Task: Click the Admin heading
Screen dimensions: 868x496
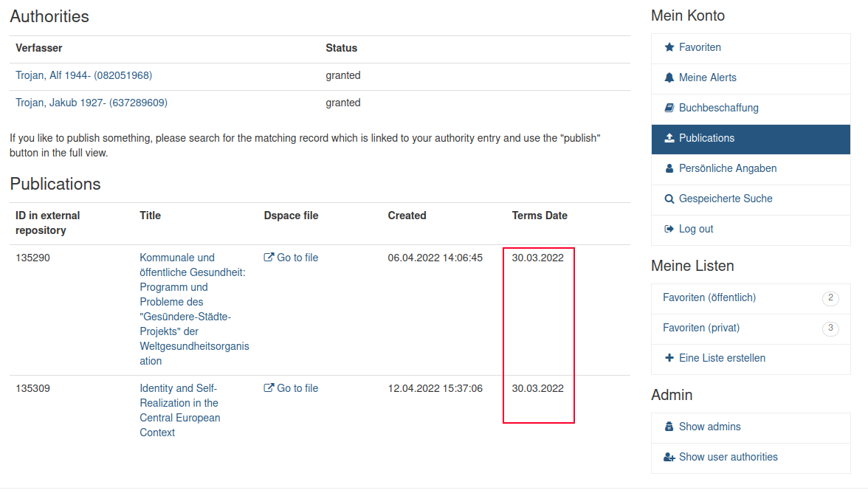Action: 672,395
